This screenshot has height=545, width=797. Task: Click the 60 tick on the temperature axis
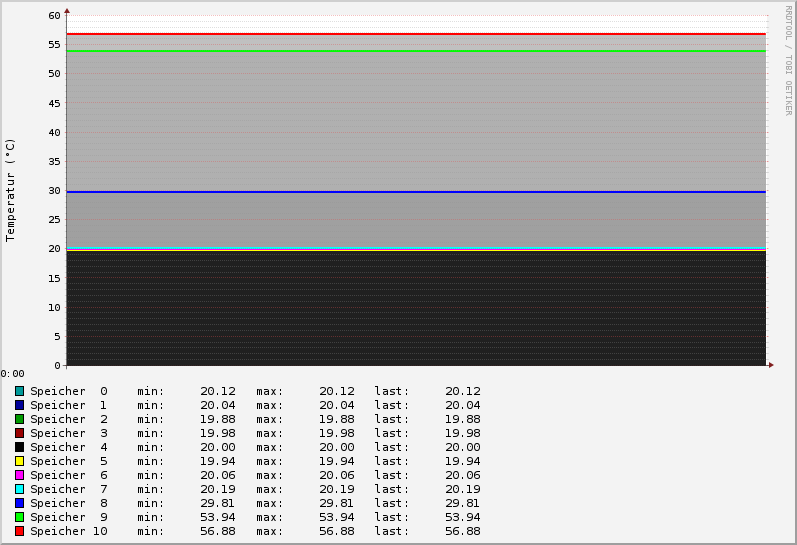tap(54, 16)
